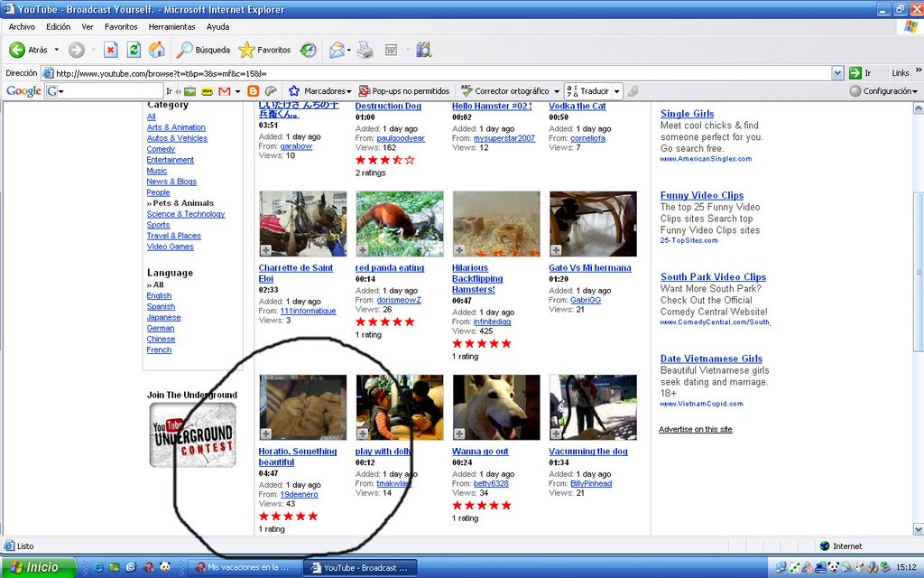The width and height of the screenshot is (924, 578).
Task: Open the mail icon dropdown arrow
Action: [349, 51]
